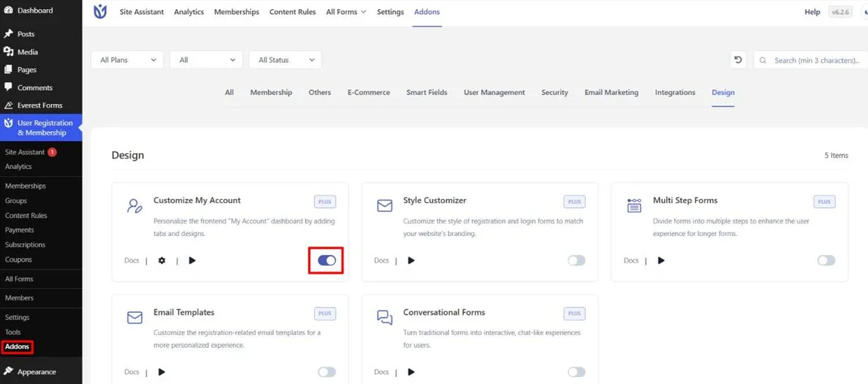The height and width of the screenshot is (384, 868).
Task: Expand the All Forms top menu
Action: 346,11
